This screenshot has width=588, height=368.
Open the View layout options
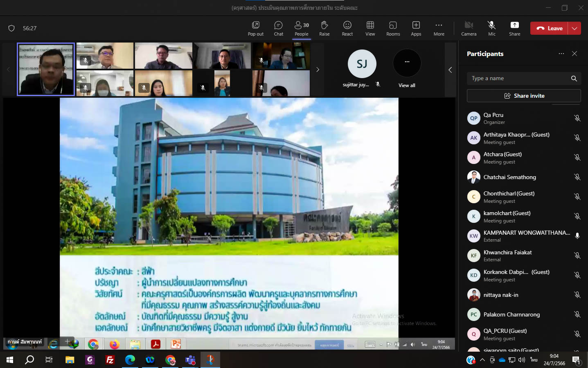click(370, 28)
